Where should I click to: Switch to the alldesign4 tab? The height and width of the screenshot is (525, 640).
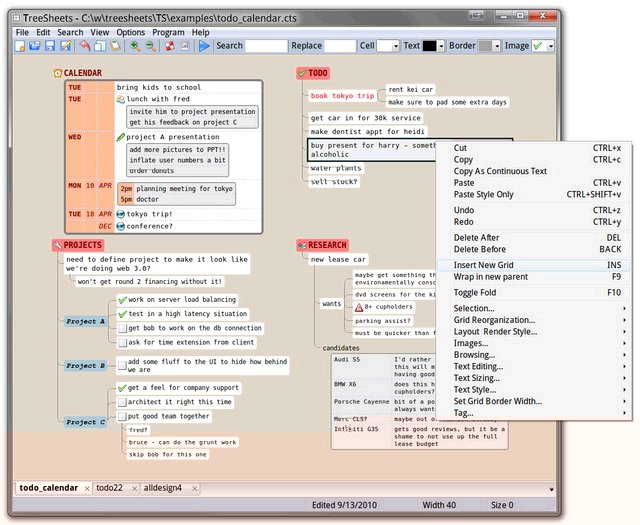(x=162, y=488)
